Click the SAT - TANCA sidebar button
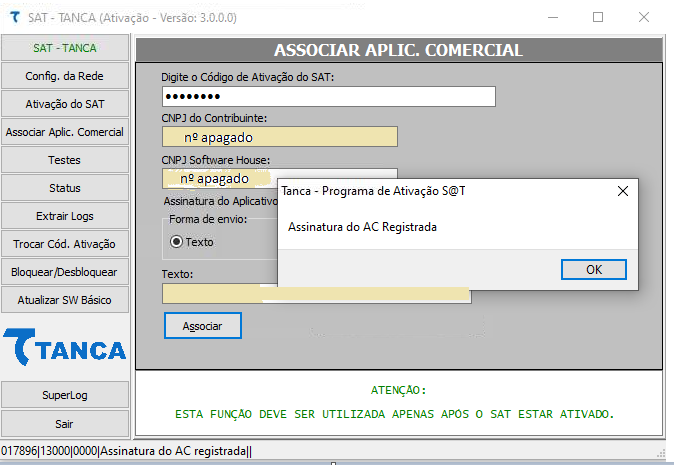 65,48
